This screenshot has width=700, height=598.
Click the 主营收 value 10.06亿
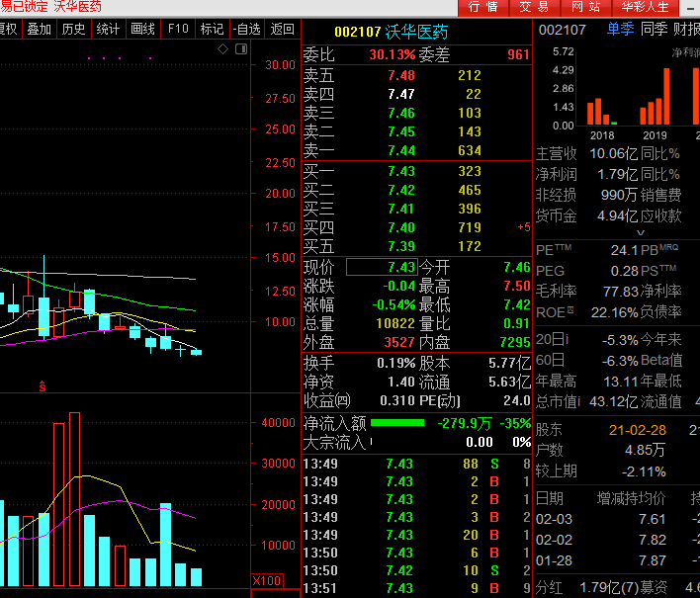click(613, 153)
